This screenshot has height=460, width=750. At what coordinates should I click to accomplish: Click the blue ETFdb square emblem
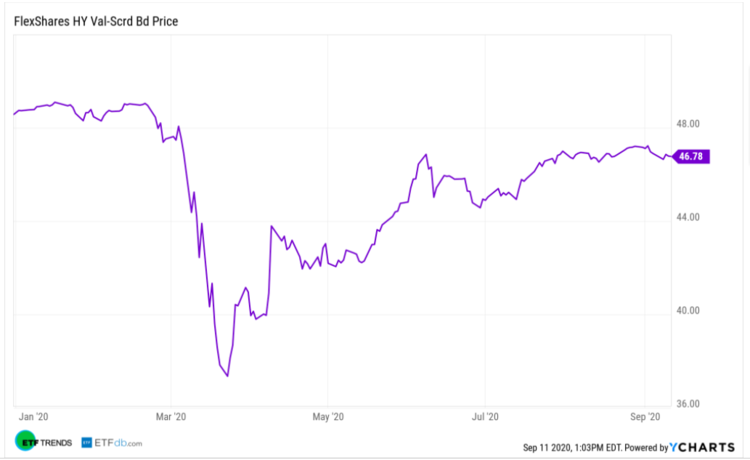[x=87, y=441]
